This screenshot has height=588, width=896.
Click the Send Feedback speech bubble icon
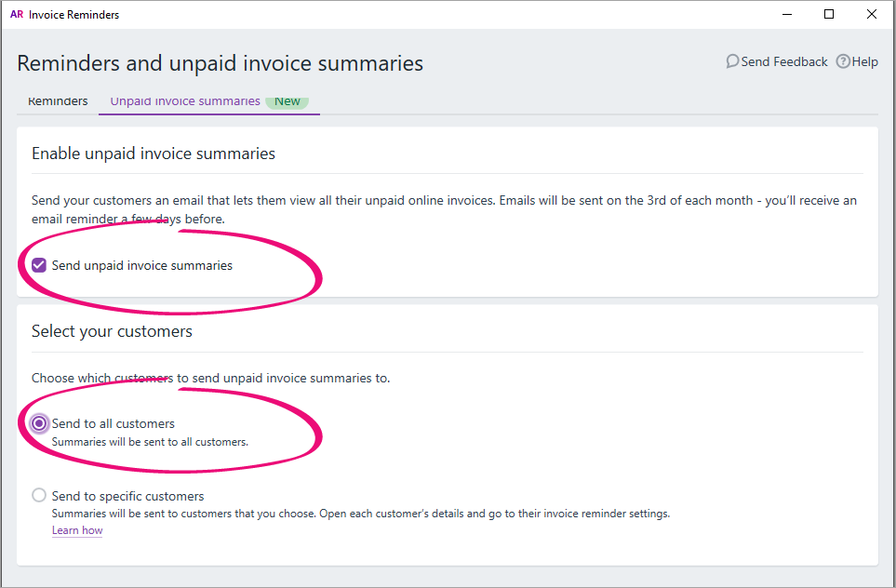tap(732, 61)
